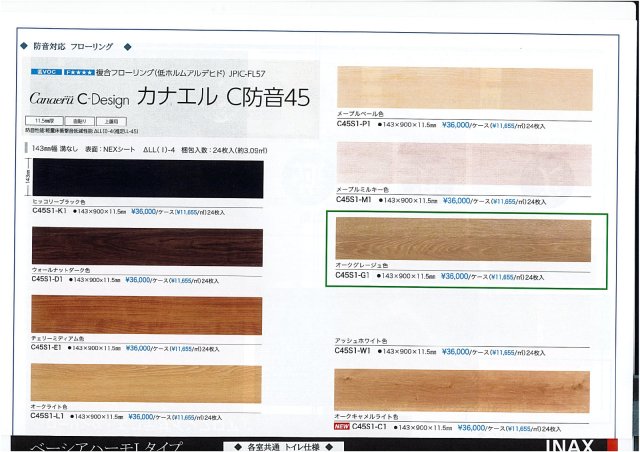Screen dimensions: 640x452
Task: Click the 防音対応 フローリング heading
Action: (73, 46)
